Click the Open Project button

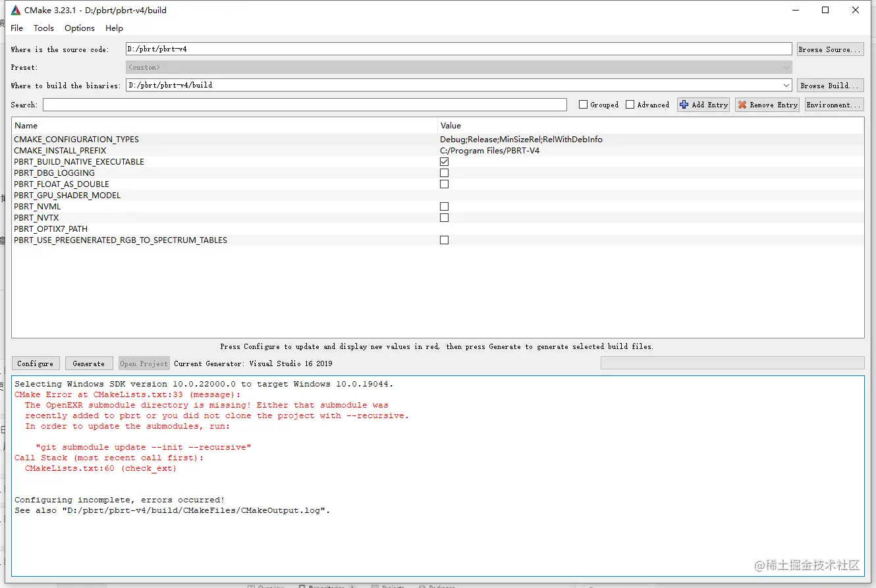pos(144,363)
